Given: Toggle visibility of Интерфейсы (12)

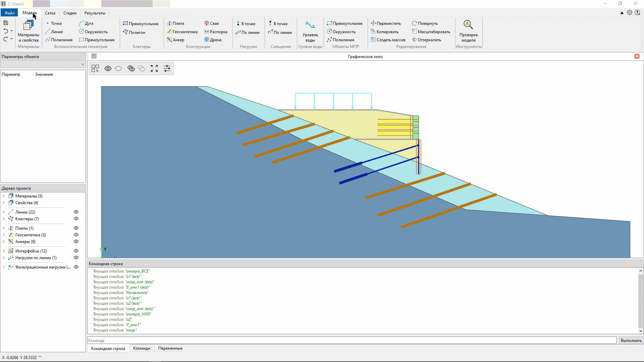Looking at the screenshot, I should 76,251.
